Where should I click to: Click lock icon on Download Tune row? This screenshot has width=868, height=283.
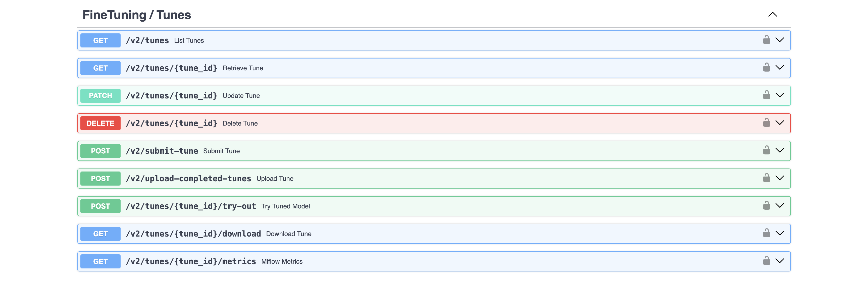click(767, 233)
